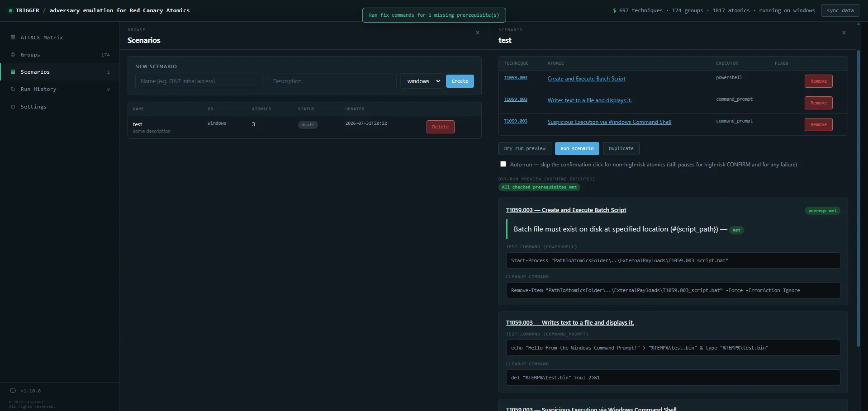Enable the Auto-run checkbox
The image size is (868, 411).
[503, 164]
